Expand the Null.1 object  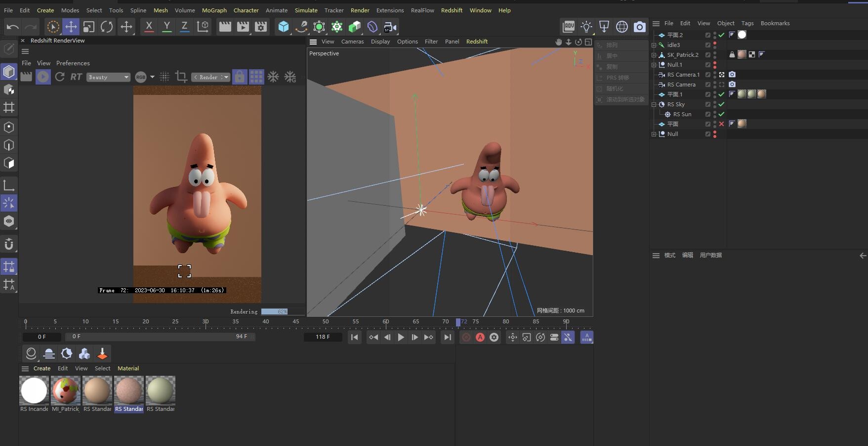click(x=654, y=65)
